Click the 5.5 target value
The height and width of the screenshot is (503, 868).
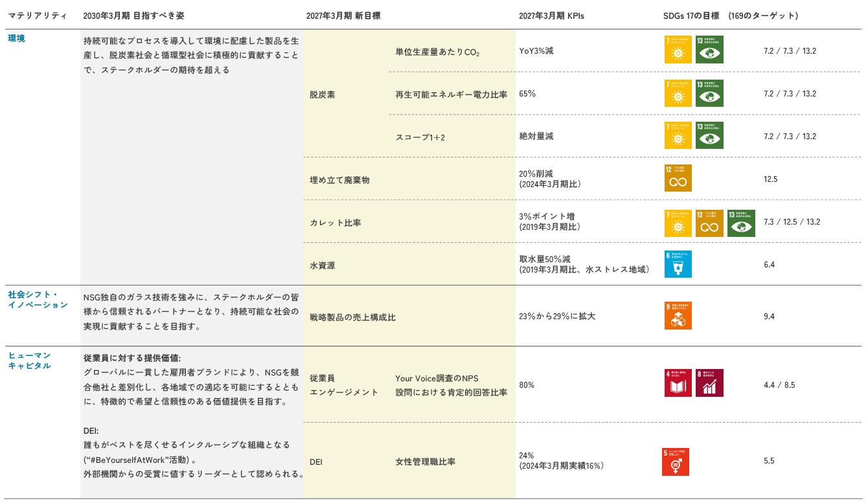click(770, 461)
